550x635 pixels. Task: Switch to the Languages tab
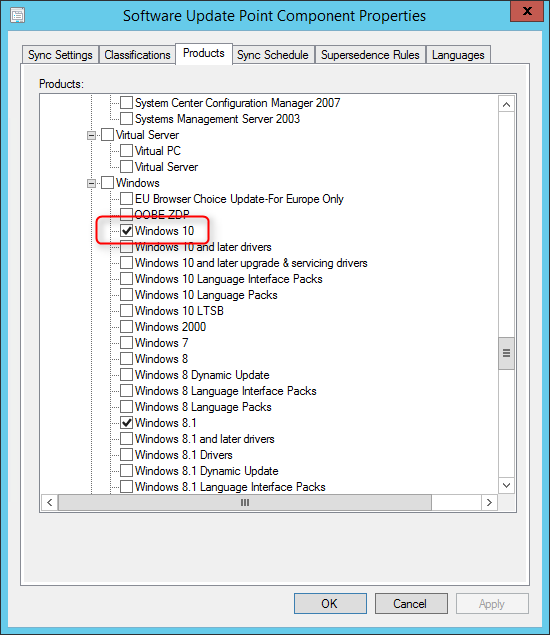(458, 55)
